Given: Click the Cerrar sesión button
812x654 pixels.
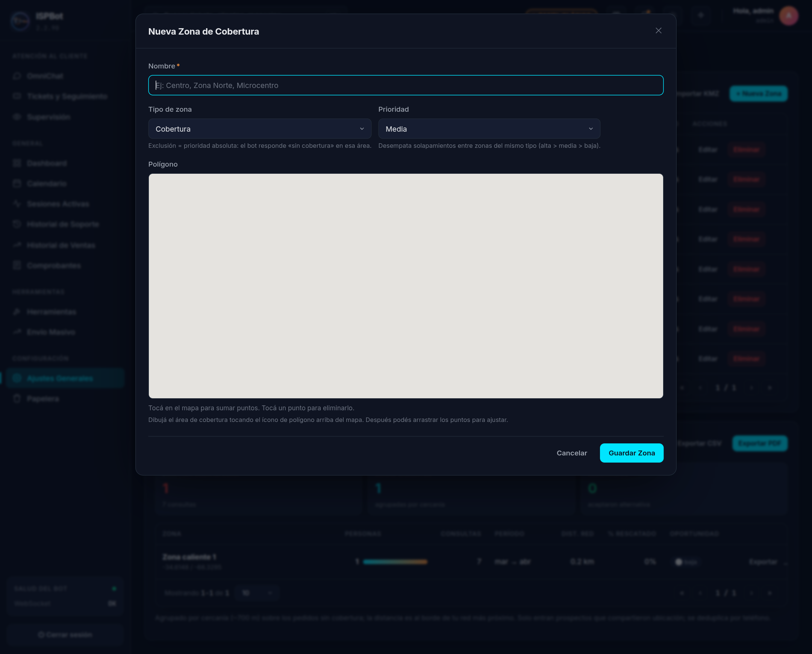Looking at the screenshot, I should (65, 635).
